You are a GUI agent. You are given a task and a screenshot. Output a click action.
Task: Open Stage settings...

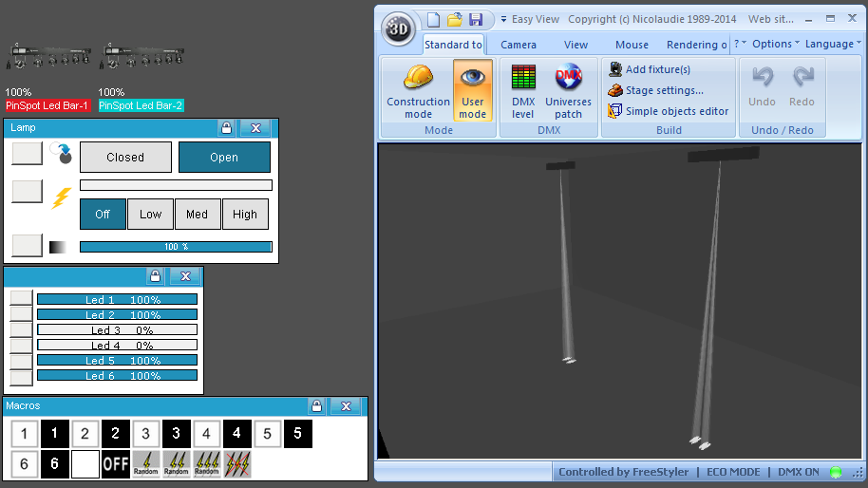pos(655,90)
